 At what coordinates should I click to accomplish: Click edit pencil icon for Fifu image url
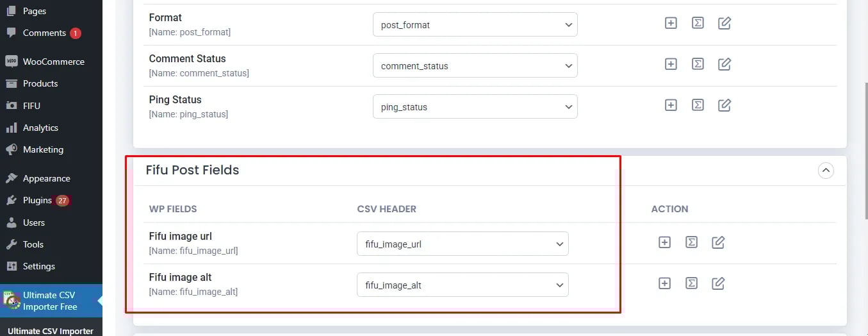(719, 242)
